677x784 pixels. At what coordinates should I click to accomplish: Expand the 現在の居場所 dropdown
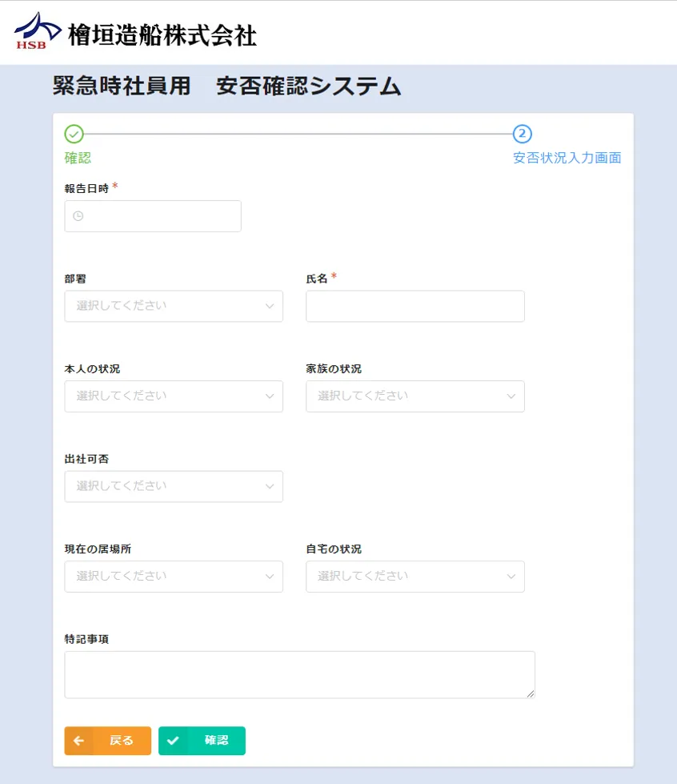pyautogui.click(x=173, y=577)
